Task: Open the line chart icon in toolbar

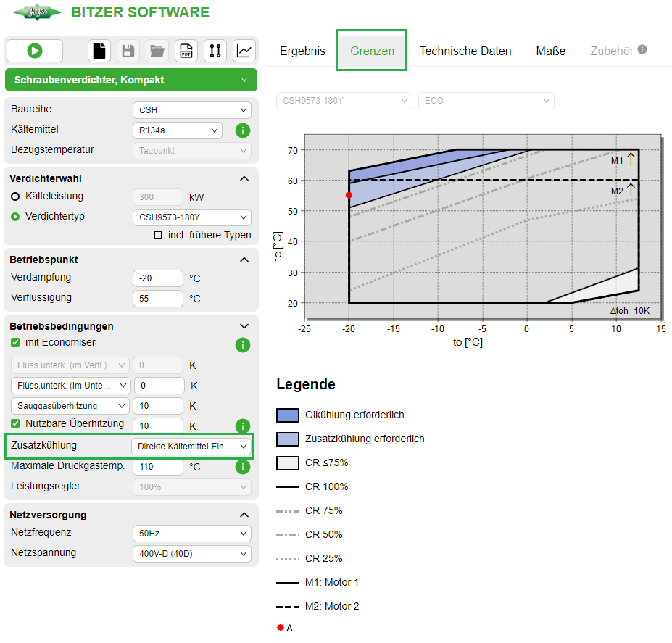Action: click(244, 51)
